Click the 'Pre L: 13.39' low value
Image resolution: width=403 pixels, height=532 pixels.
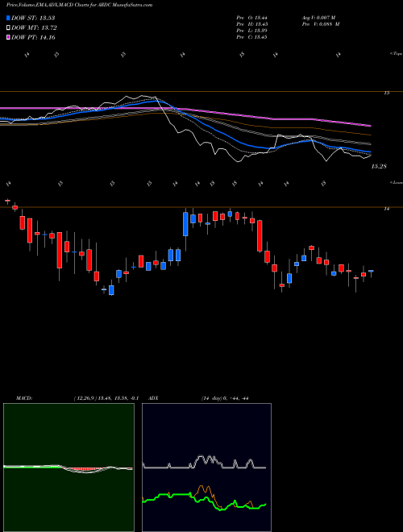tap(251, 31)
